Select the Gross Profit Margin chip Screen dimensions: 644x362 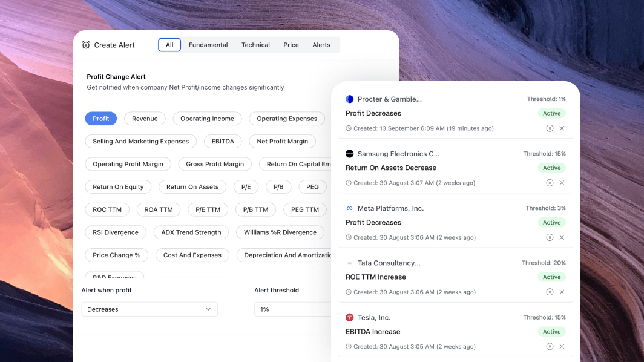point(215,164)
